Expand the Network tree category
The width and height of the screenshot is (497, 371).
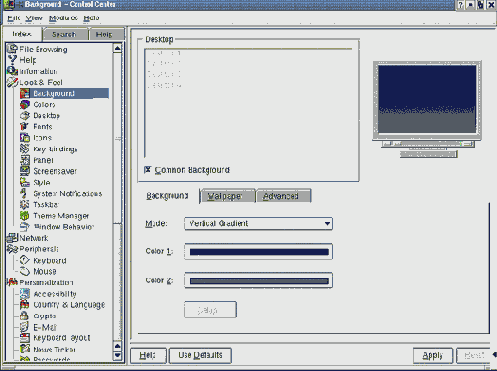pyautogui.click(x=27, y=238)
